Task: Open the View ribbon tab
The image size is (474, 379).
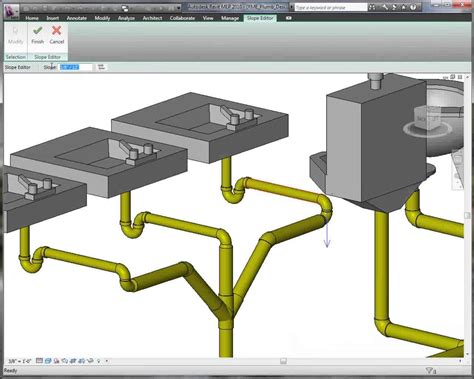Action: 208,18
